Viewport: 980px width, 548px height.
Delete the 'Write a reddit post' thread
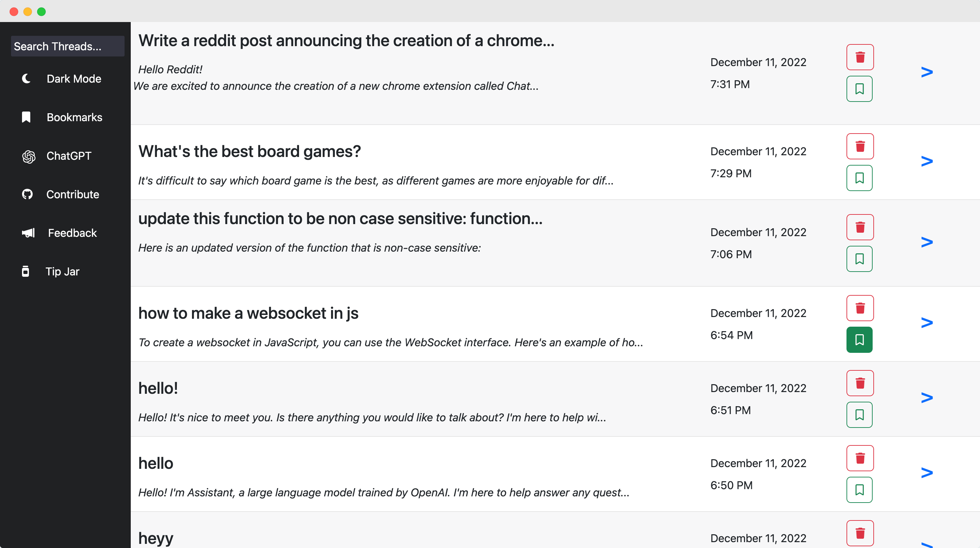[860, 57]
